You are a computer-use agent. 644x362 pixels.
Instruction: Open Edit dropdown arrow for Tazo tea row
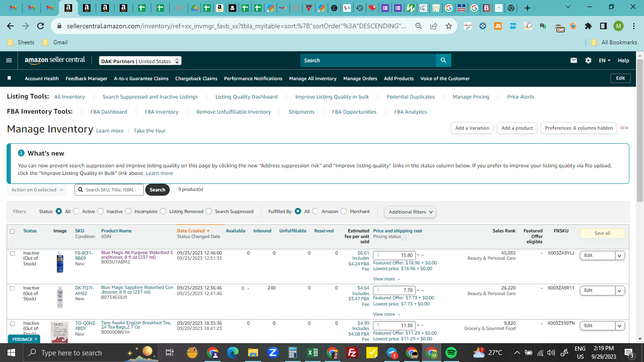[620, 326]
